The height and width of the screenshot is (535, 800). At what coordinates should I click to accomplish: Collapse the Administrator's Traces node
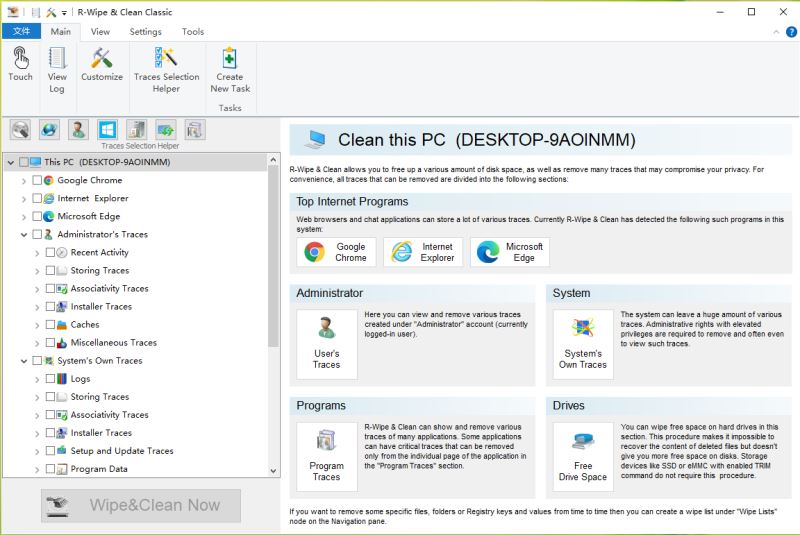click(23, 235)
